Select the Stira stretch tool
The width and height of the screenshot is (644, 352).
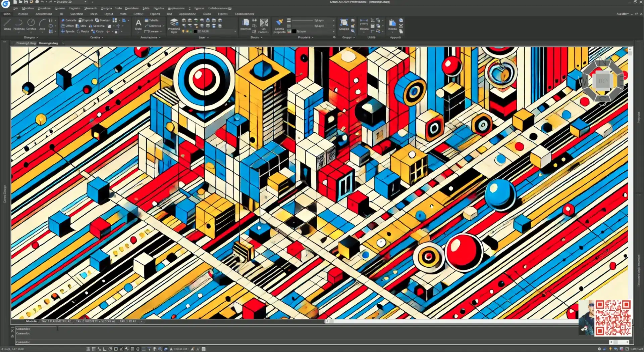(81, 26)
